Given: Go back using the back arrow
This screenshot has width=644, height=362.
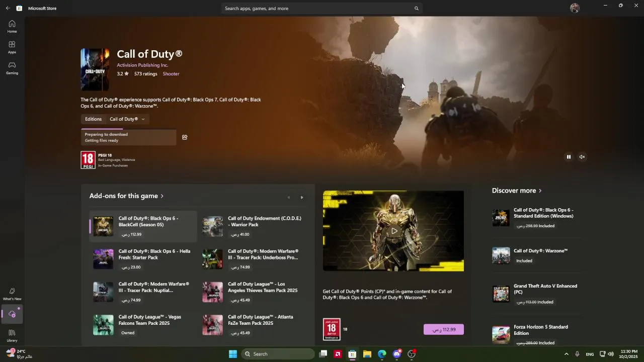Looking at the screenshot, I should click(x=8, y=8).
